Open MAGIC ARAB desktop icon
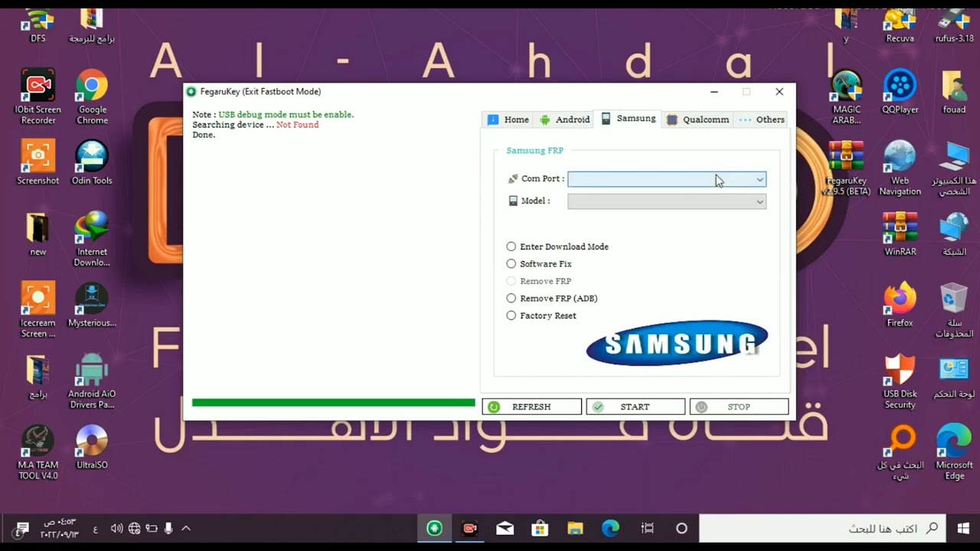This screenshot has width=980, height=551. 846,98
